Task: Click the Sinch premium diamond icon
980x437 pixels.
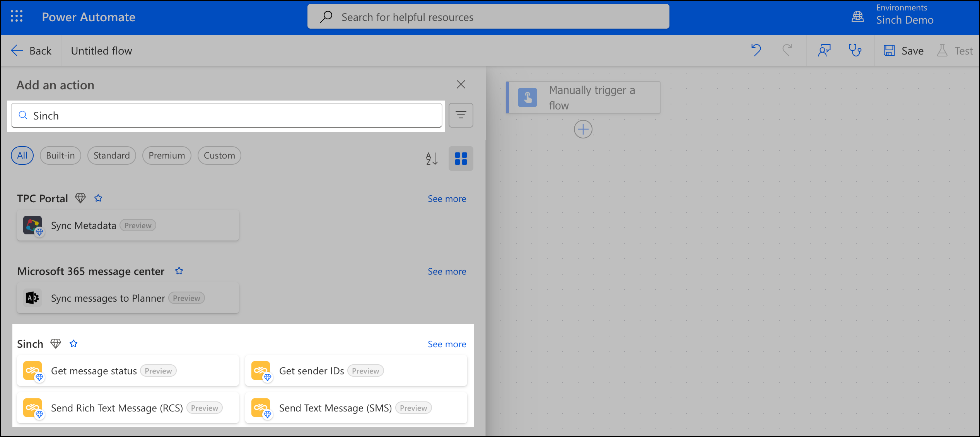Action: click(x=56, y=344)
